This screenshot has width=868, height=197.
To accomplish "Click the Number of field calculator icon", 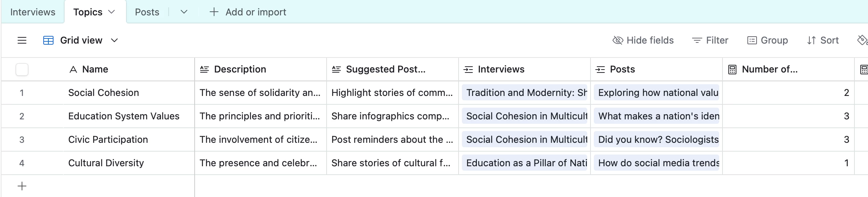I will coord(732,70).
